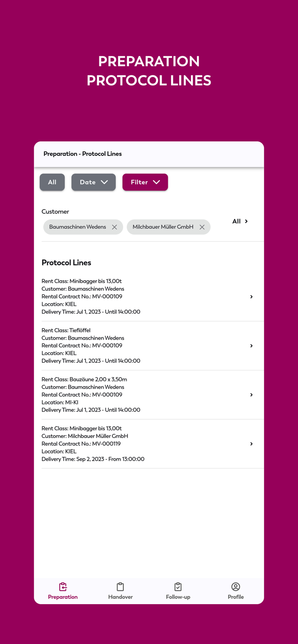Expand the Date dropdown
This screenshot has width=298, height=644.
coord(93,182)
